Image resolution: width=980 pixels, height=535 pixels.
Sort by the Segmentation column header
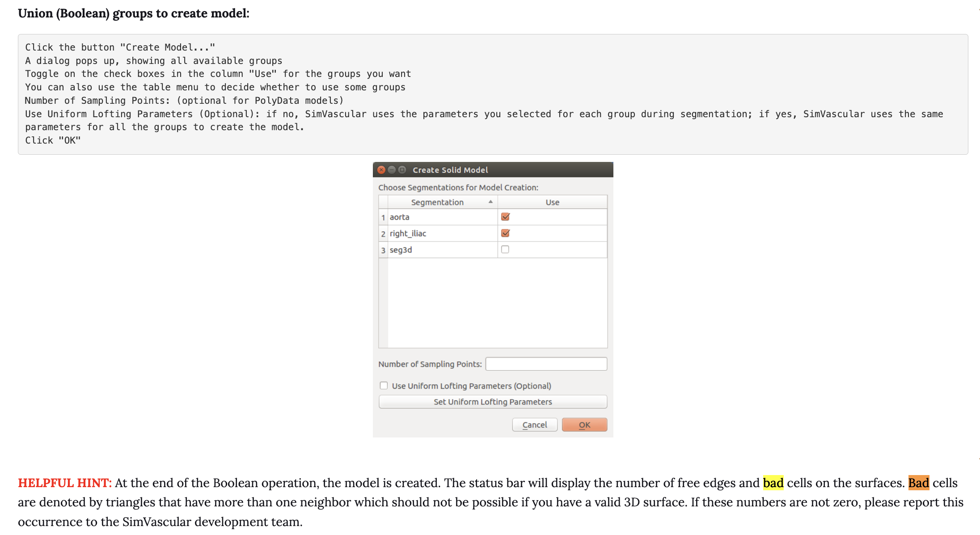(x=443, y=202)
